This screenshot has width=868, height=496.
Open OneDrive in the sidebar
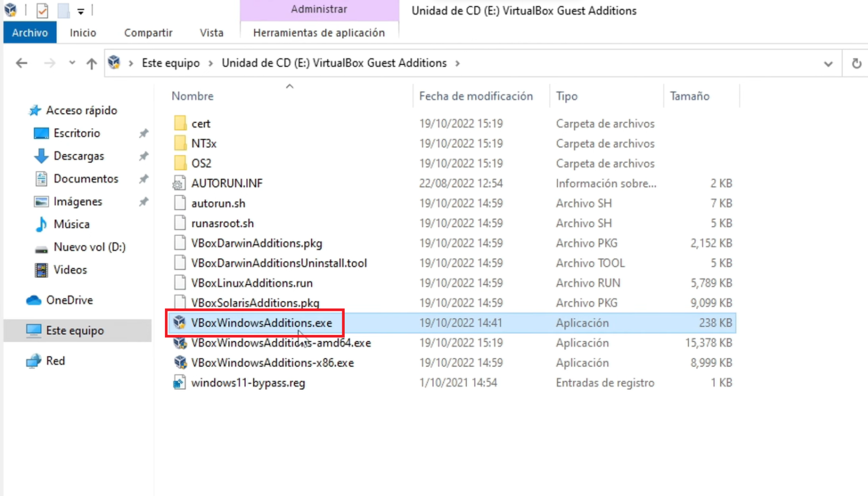(x=69, y=300)
